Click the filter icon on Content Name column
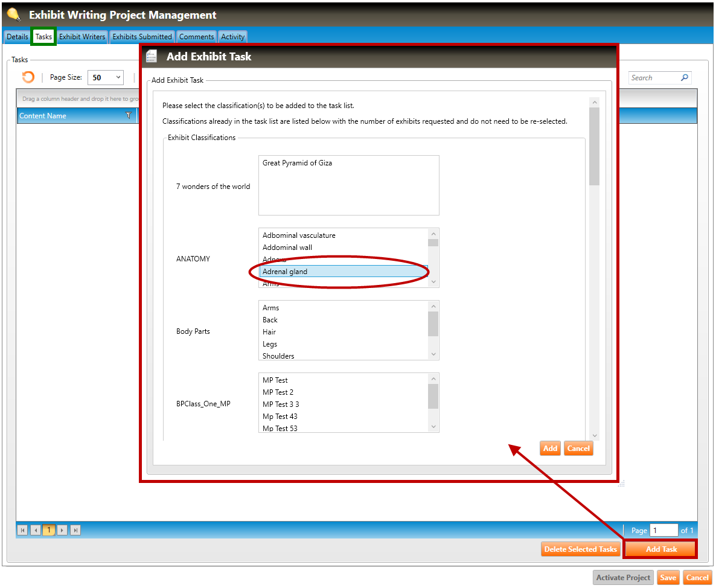Screen dimensions: 716x588 coord(128,115)
